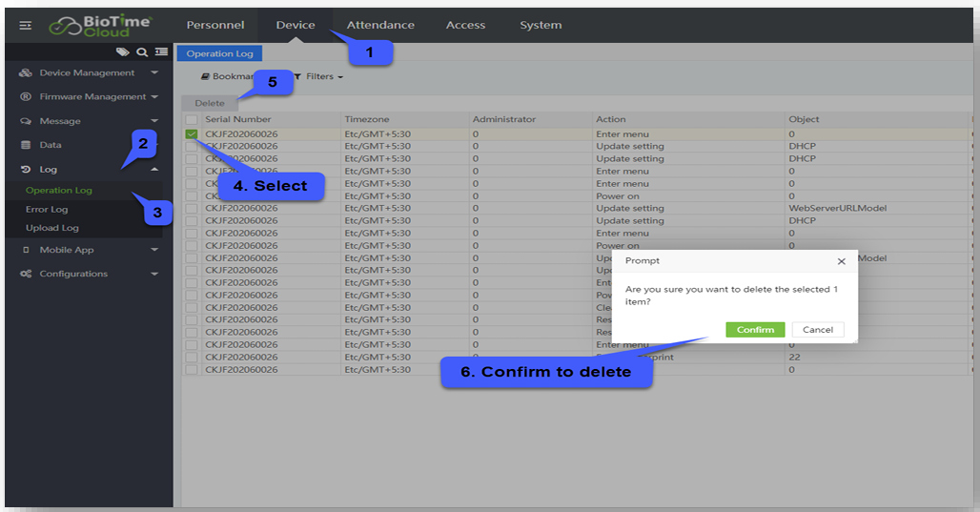Confirm deletion in the Prompt dialog
The height and width of the screenshot is (512, 980).
[755, 330]
